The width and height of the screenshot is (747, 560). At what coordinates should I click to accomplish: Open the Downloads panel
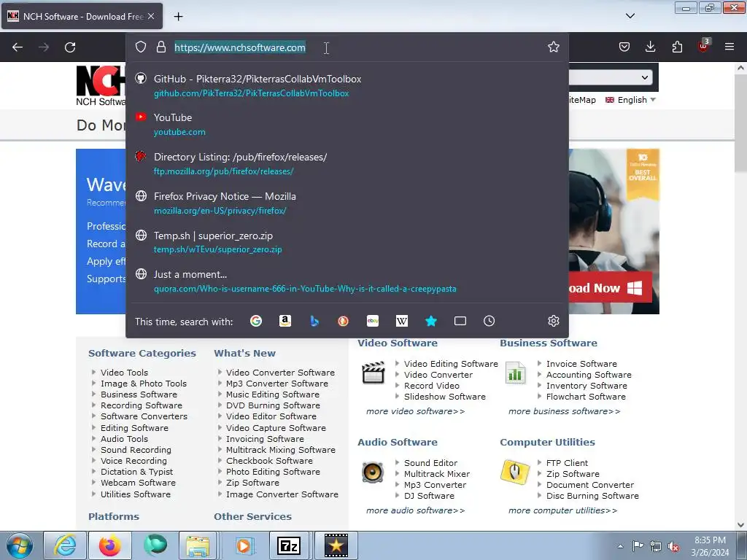[650, 47]
